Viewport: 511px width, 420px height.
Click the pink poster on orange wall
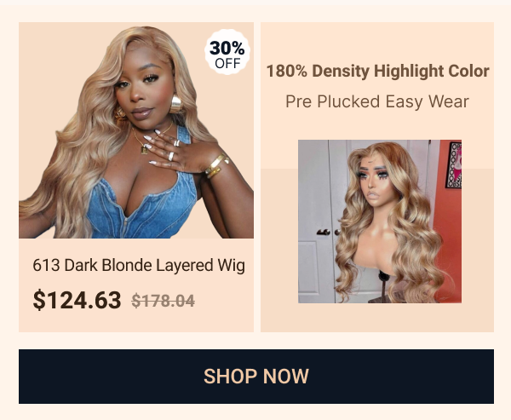pos(454,164)
